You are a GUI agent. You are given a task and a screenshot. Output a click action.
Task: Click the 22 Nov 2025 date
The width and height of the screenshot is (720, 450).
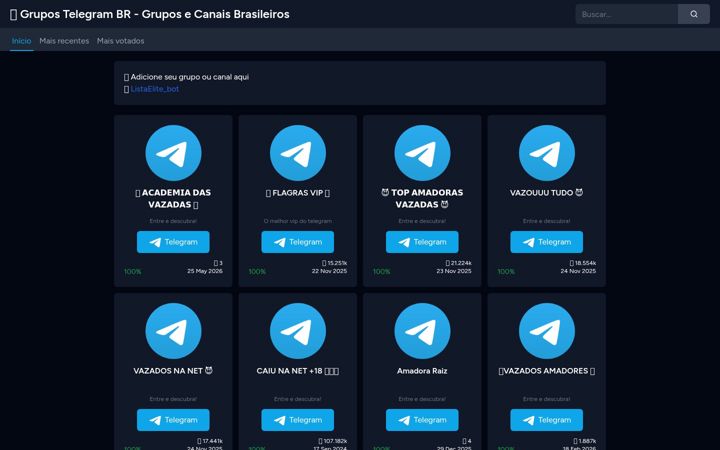point(329,271)
